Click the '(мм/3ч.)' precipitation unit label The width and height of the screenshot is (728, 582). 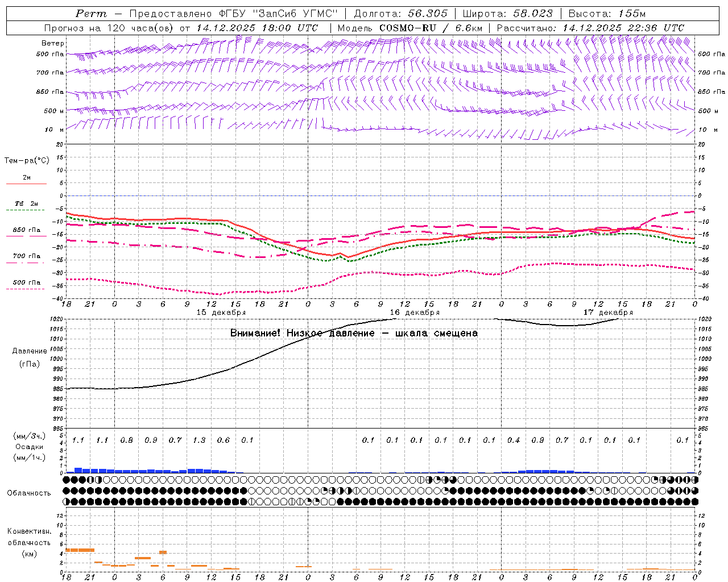tap(30, 436)
